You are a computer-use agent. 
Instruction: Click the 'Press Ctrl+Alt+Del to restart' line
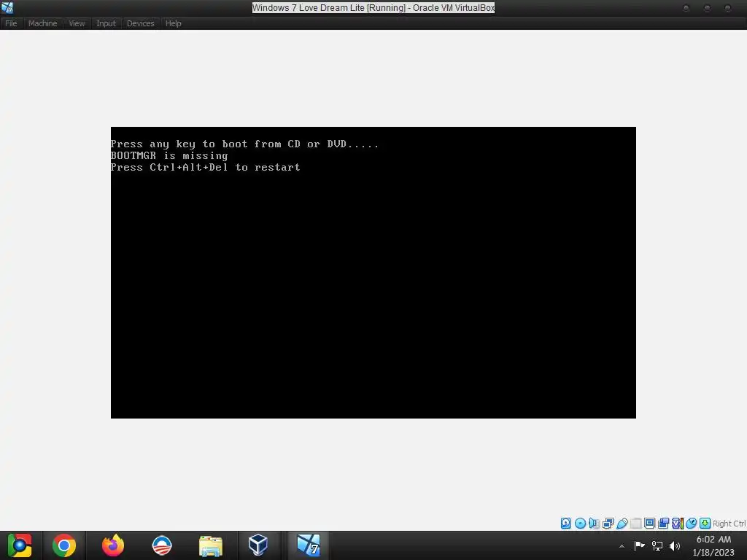(205, 167)
